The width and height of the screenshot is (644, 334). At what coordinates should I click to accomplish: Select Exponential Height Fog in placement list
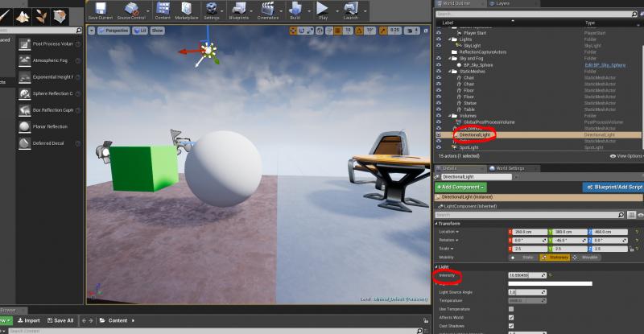tap(49, 76)
